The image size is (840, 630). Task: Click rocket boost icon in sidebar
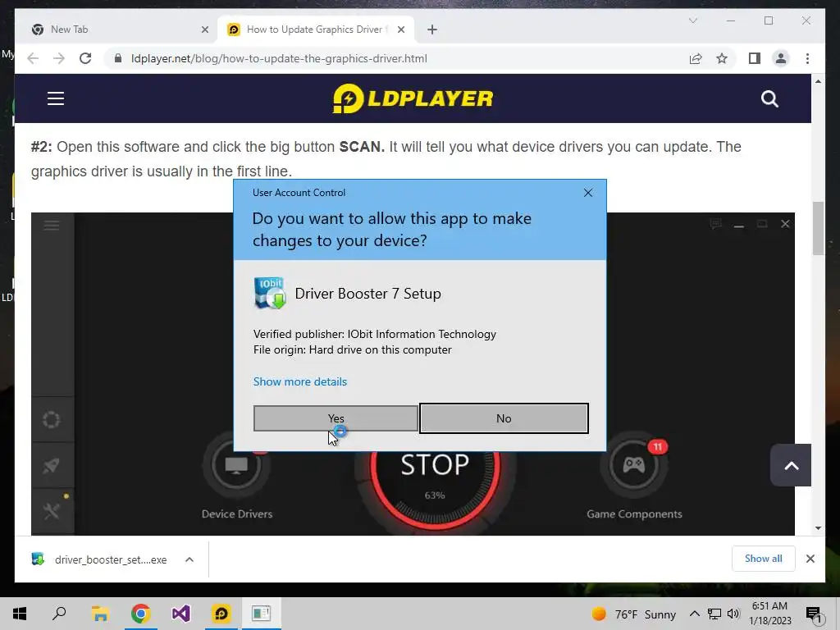coord(52,466)
